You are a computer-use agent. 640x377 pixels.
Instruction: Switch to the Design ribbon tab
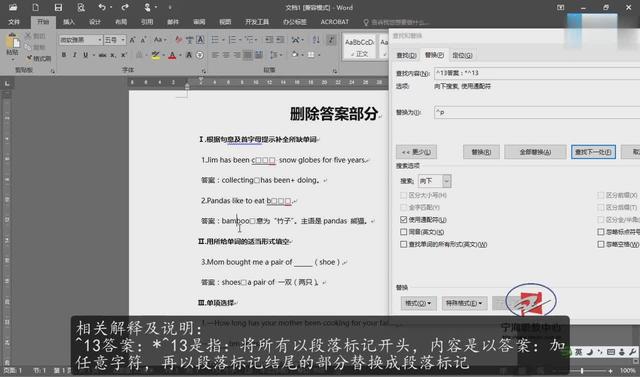(95, 22)
